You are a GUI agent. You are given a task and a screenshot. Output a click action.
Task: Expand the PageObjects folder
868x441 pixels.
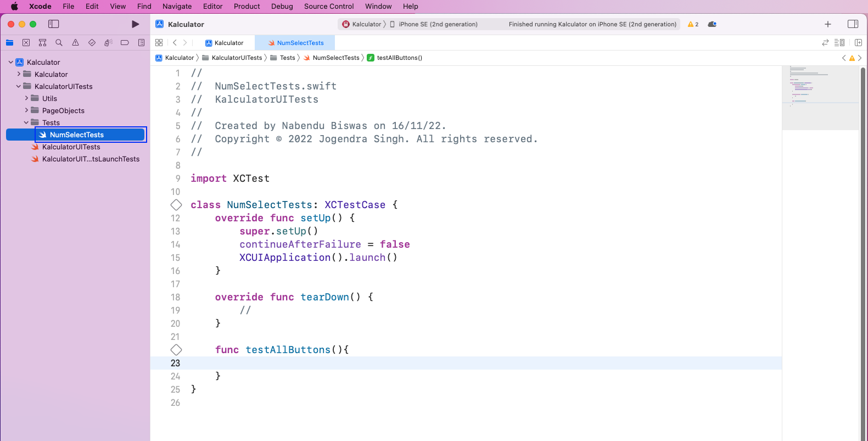(26, 110)
